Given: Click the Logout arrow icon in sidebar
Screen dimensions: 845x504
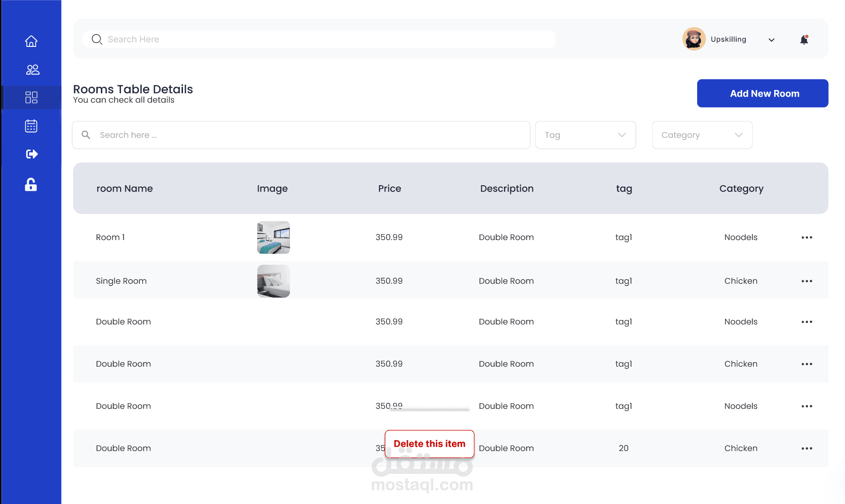Looking at the screenshot, I should point(31,154).
